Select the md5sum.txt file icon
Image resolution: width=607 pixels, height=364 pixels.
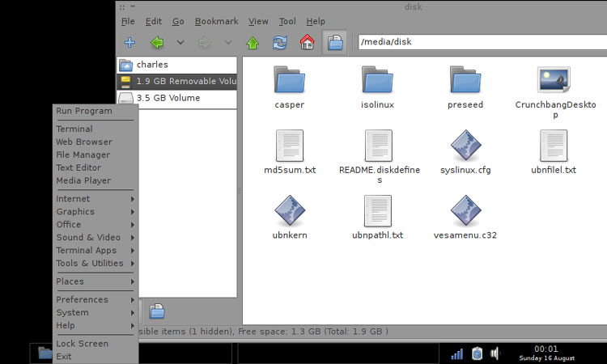[x=290, y=146]
